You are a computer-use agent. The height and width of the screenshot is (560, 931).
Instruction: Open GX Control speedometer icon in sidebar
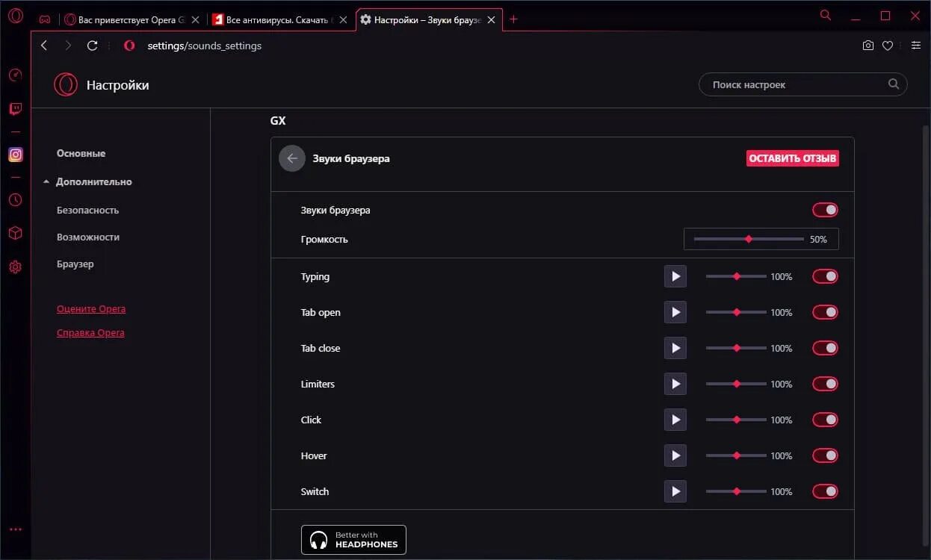pos(15,75)
